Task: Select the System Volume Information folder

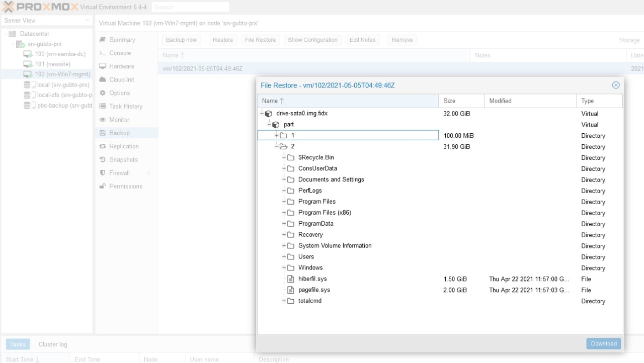Action: click(x=440, y=246)
